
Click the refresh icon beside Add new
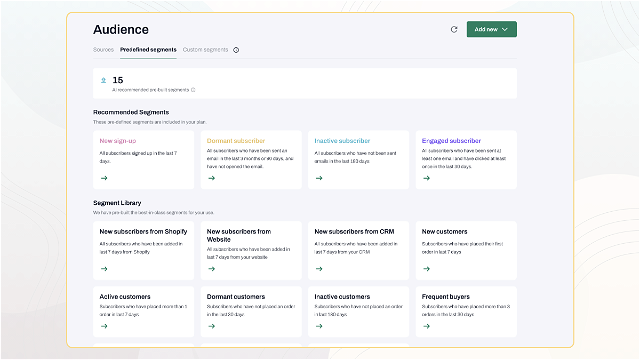(454, 29)
